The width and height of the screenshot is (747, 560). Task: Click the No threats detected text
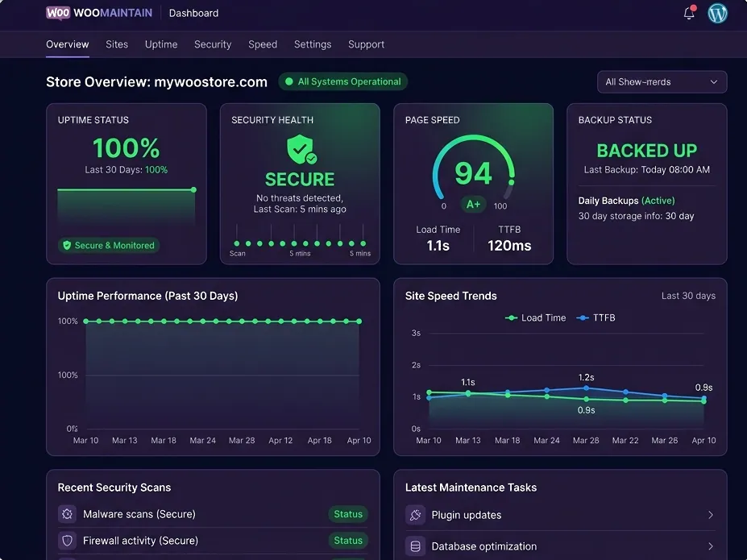[x=300, y=197]
